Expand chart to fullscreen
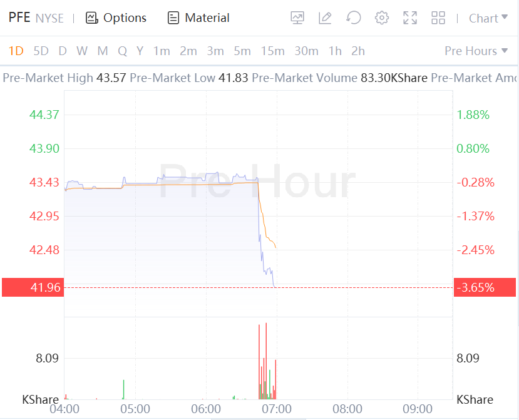Screen dimensions: 519x420 click(x=410, y=18)
